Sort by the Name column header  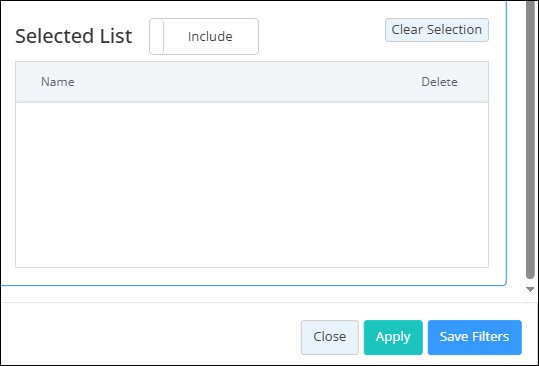click(x=58, y=82)
